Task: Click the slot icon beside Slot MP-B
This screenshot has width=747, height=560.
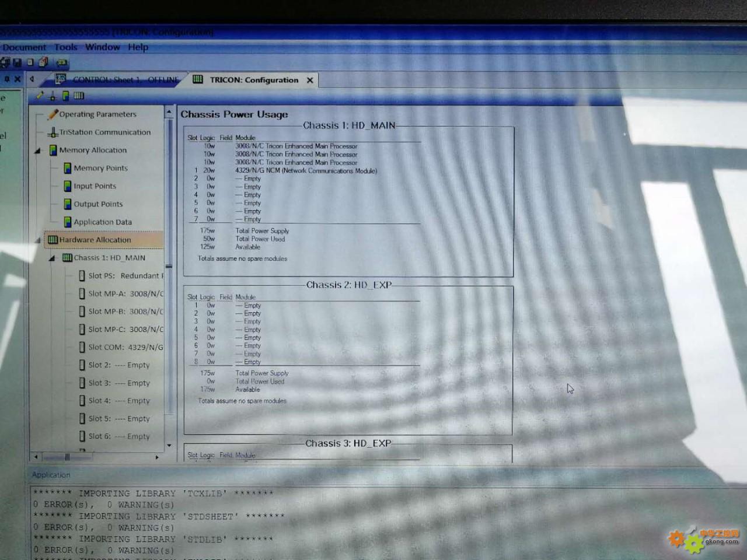Action: 82,311
